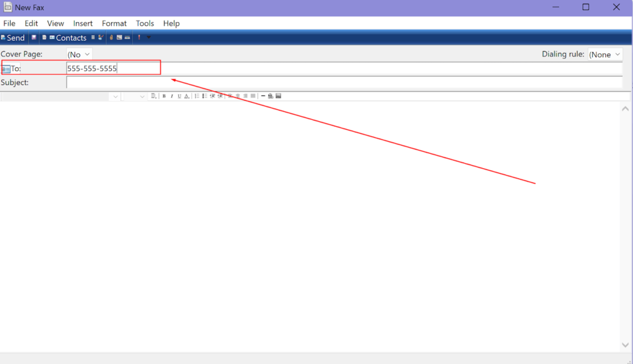Select the Check Names icon

(100, 37)
